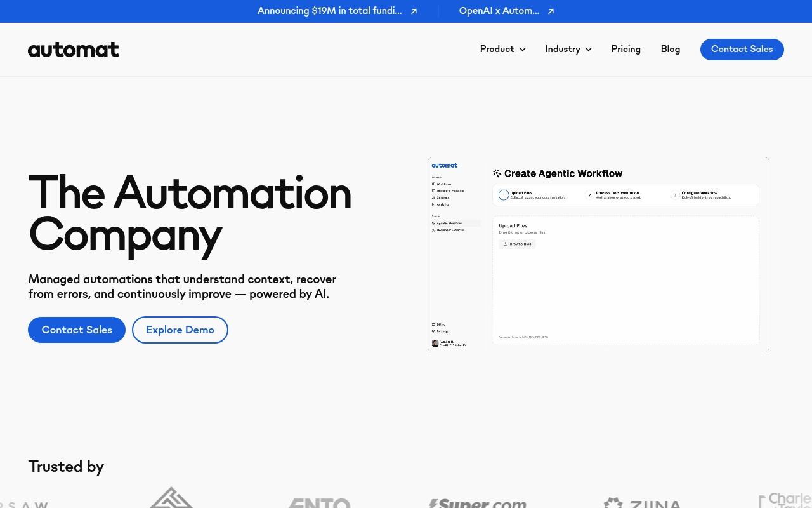Select step 2 Process Documentation
Image resolution: width=812 pixels, height=508 pixels.
pyautogui.click(x=614, y=195)
